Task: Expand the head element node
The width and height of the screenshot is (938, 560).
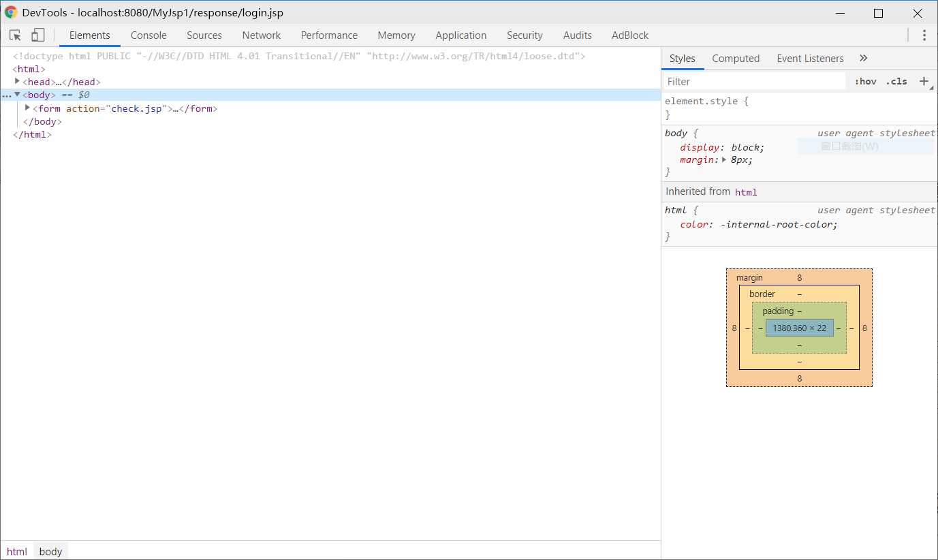Action: (x=18, y=81)
